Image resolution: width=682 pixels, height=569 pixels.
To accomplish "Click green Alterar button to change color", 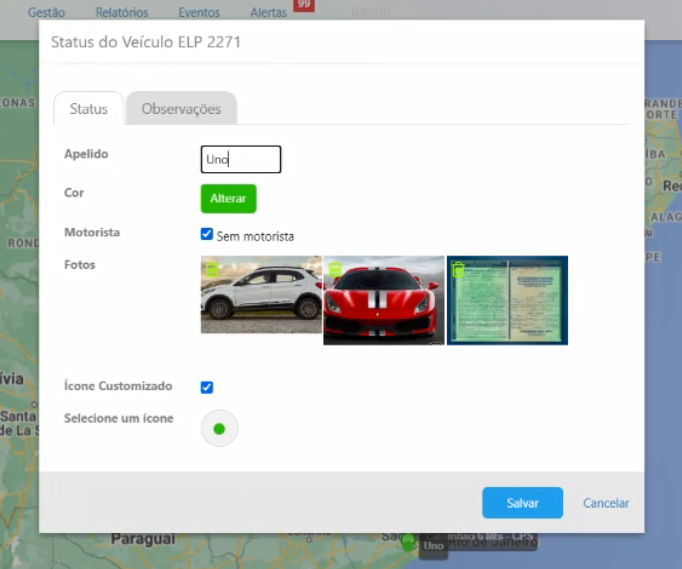I will pyautogui.click(x=228, y=199).
